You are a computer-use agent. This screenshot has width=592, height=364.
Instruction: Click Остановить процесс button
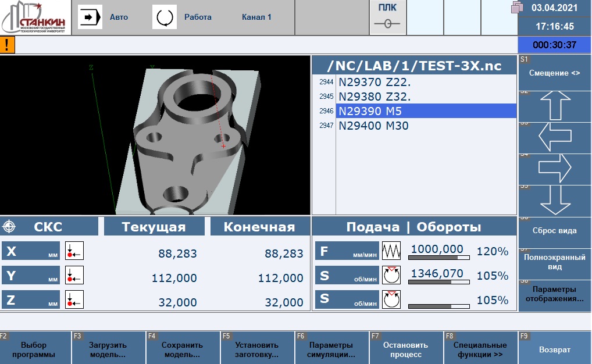[x=406, y=349]
